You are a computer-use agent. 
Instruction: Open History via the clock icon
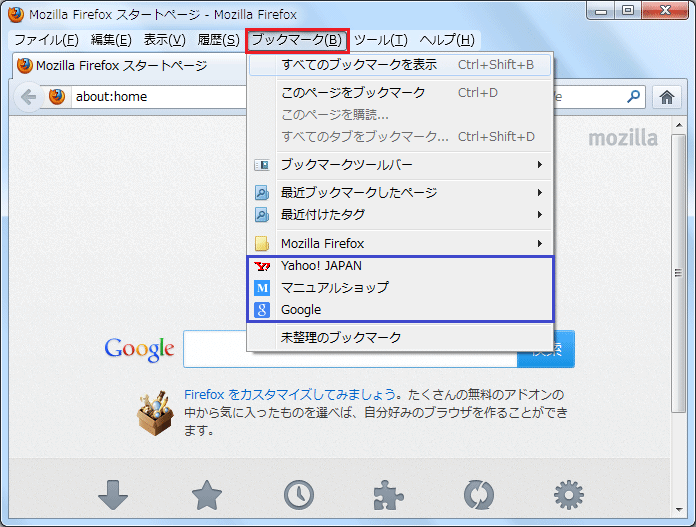(x=298, y=494)
